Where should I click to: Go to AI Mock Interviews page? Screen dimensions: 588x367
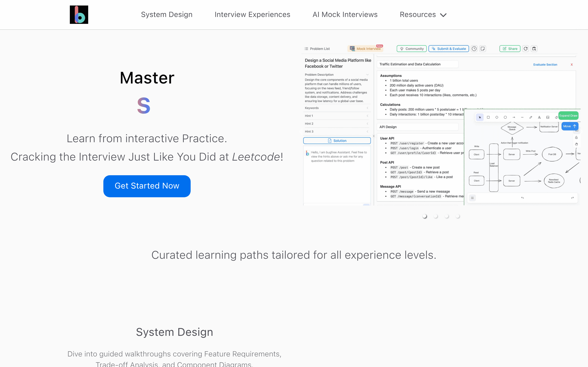(345, 14)
